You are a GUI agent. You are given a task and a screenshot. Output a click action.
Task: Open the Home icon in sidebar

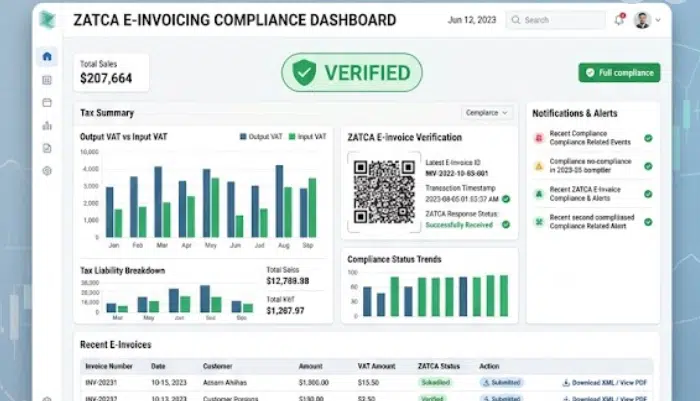[x=47, y=56]
